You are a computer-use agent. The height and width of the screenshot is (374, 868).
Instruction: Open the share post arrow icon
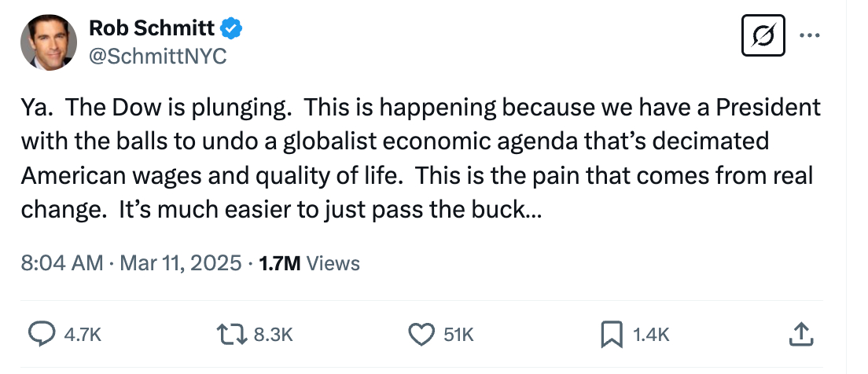click(x=799, y=335)
